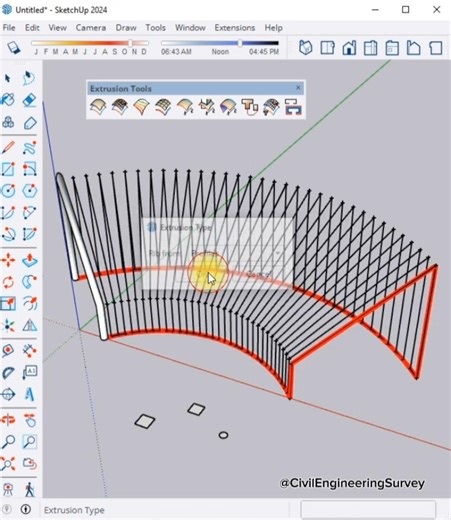Select the Zoom magnifier tool
This screenshot has width=451, height=520.
8,442
